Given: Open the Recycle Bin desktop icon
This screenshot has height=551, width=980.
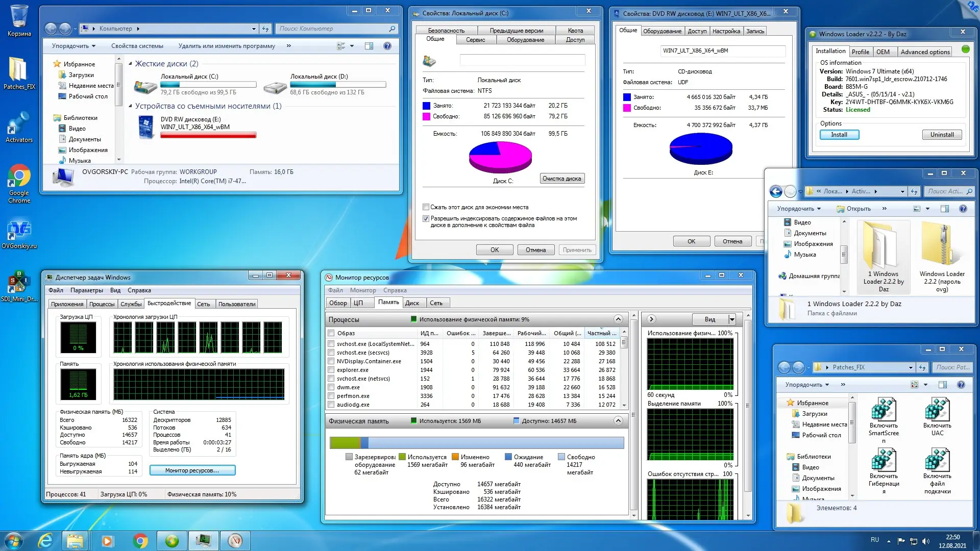Looking at the screenshot, I should (x=19, y=17).
